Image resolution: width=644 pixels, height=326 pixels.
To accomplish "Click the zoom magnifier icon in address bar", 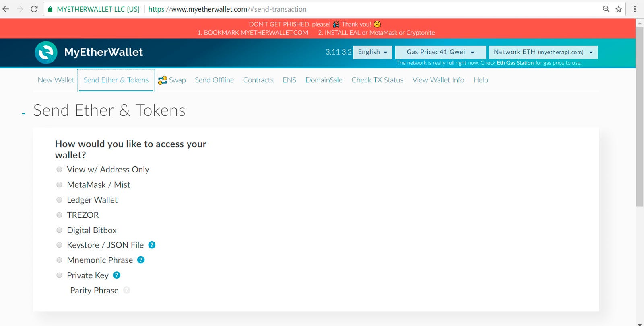I will click(x=606, y=9).
